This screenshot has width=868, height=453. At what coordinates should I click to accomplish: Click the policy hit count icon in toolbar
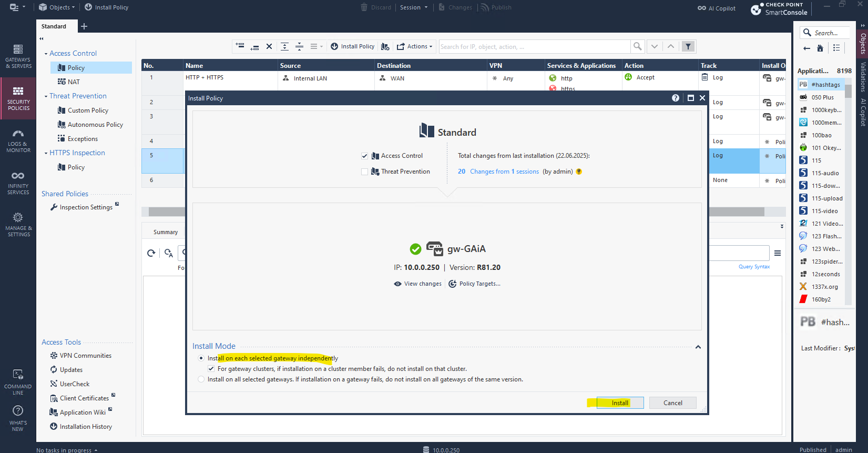click(385, 46)
